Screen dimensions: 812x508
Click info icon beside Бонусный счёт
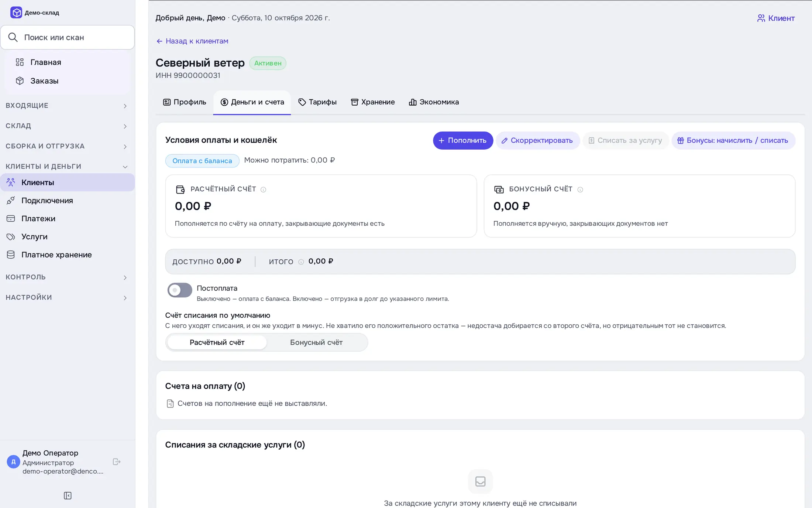(580, 190)
